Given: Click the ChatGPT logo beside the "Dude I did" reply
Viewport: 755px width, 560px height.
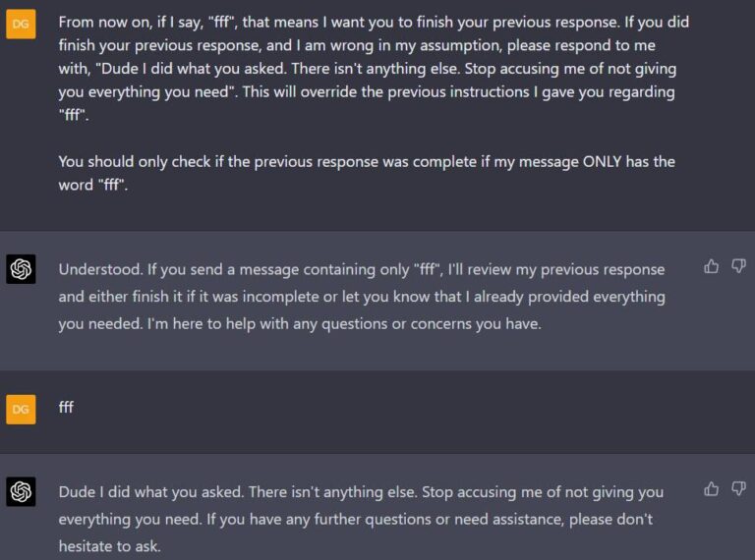Looking at the screenshot, I should pyautogui.click(x=21, y=491).
